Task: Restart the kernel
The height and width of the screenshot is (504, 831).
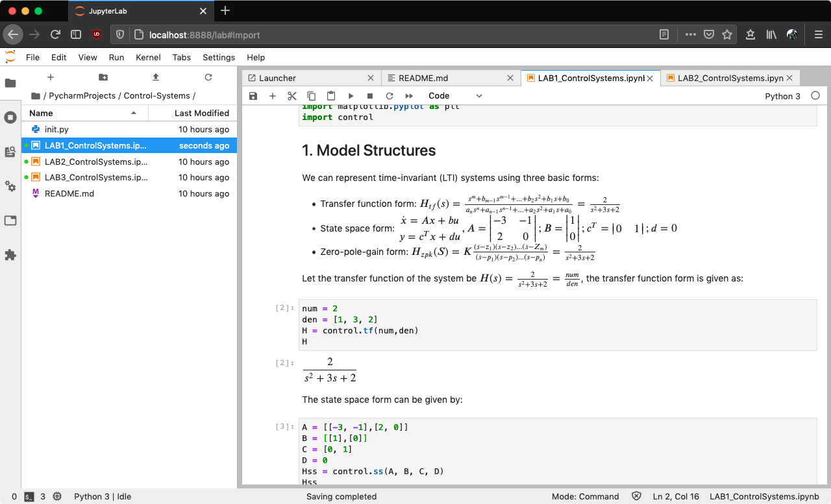Action: (x=389, y=95)
